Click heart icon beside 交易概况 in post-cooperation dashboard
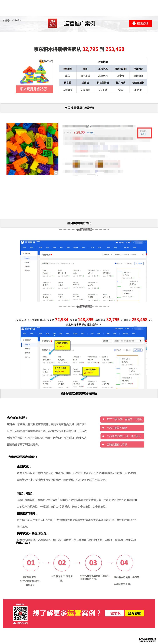 click(51, 341)
